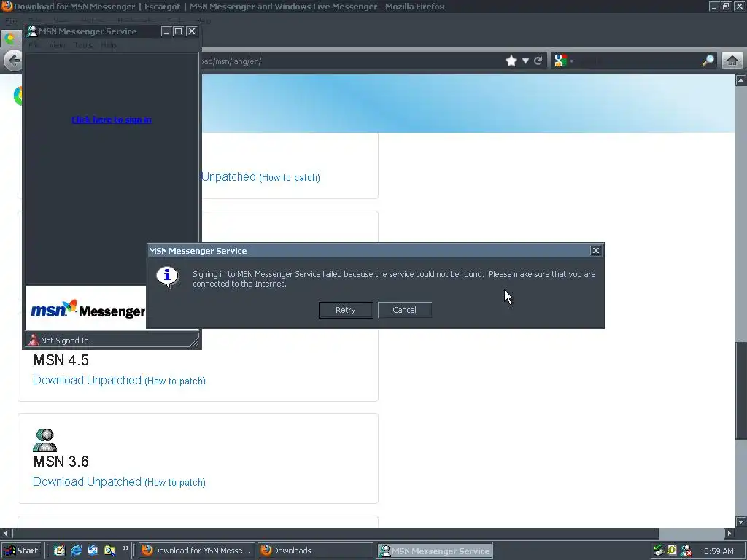747x560 pixels.
Task: Open the Google search engine selector
Action: pos(563,61)
